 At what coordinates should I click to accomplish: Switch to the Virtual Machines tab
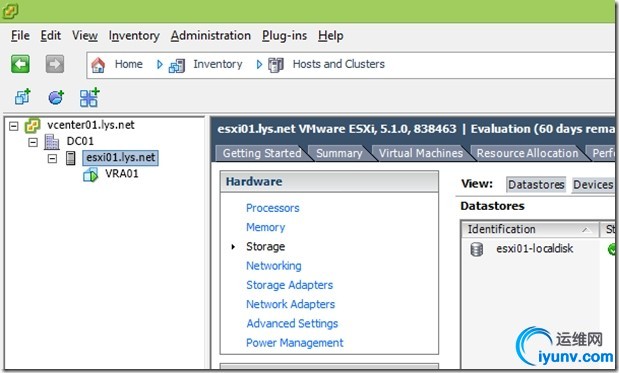[420, 153]
